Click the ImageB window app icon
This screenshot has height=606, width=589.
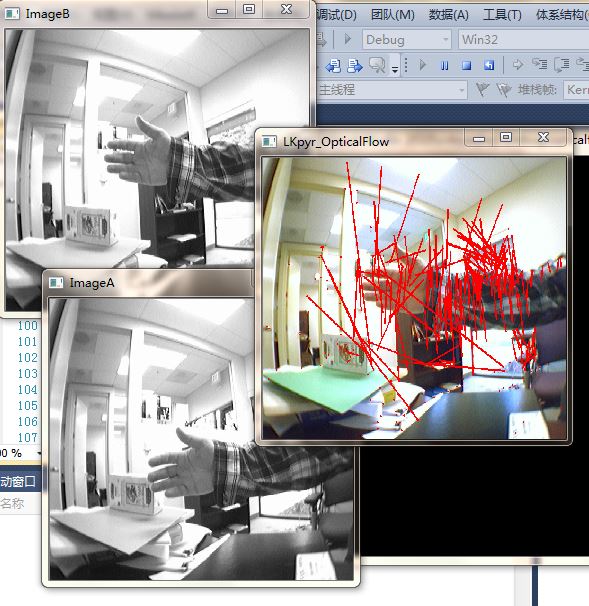12,14
